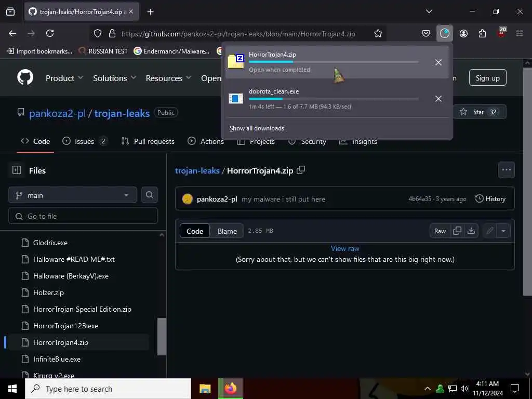
Task: Open the tracking protection shield icon
Action: tap(98, 33)
